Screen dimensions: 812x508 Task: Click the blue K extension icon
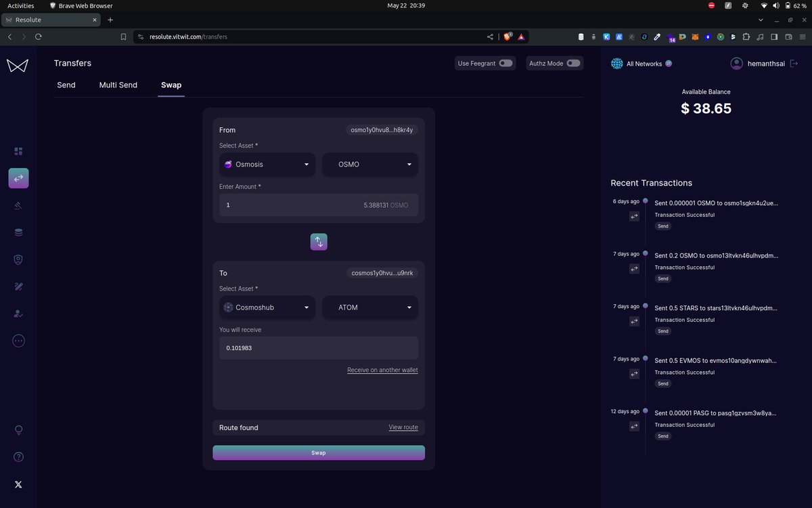606,37
